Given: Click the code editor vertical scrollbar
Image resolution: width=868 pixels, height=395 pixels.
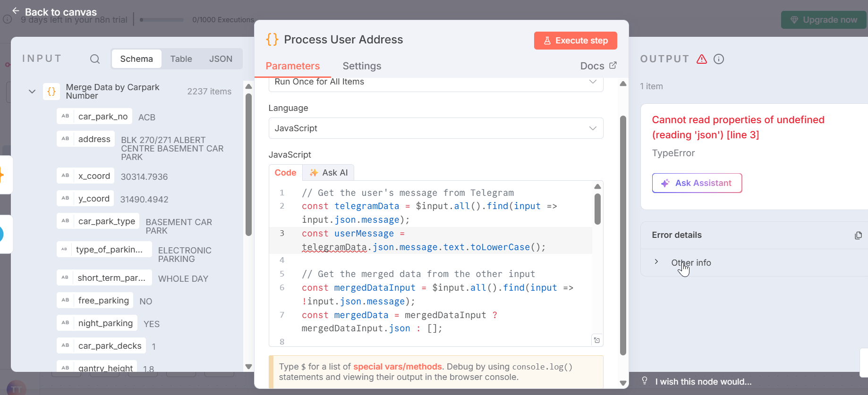Looking at the screenshot, I should (x=597, y=210).
